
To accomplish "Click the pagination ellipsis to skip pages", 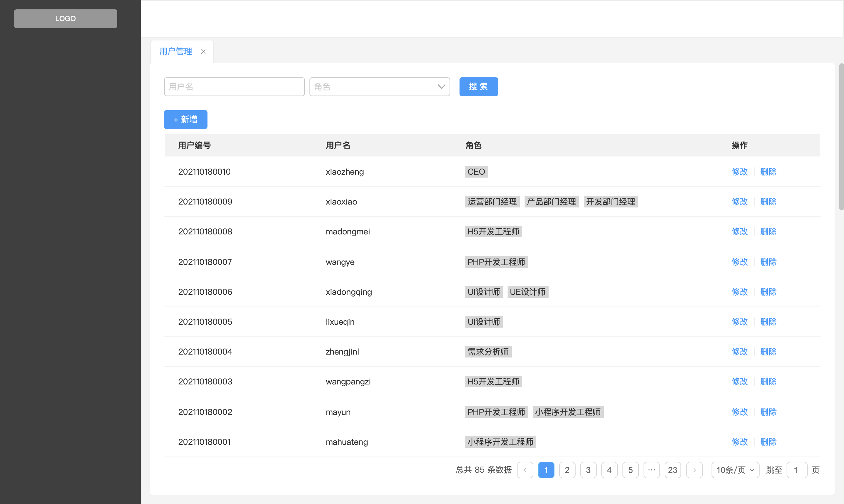I will 651,470.
